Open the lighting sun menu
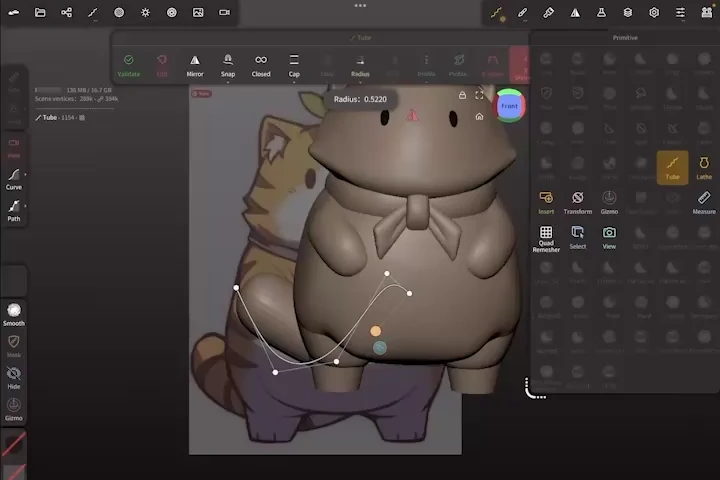 (145, 12)
